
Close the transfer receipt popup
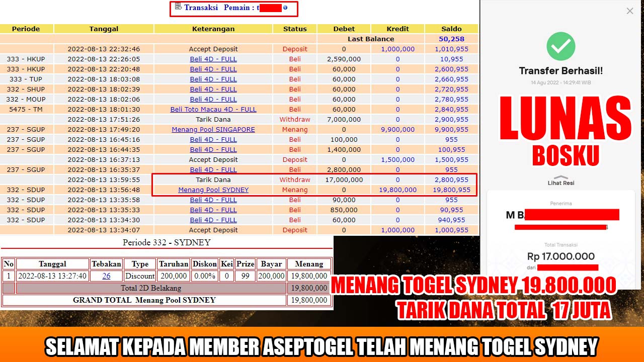point(629,11)
